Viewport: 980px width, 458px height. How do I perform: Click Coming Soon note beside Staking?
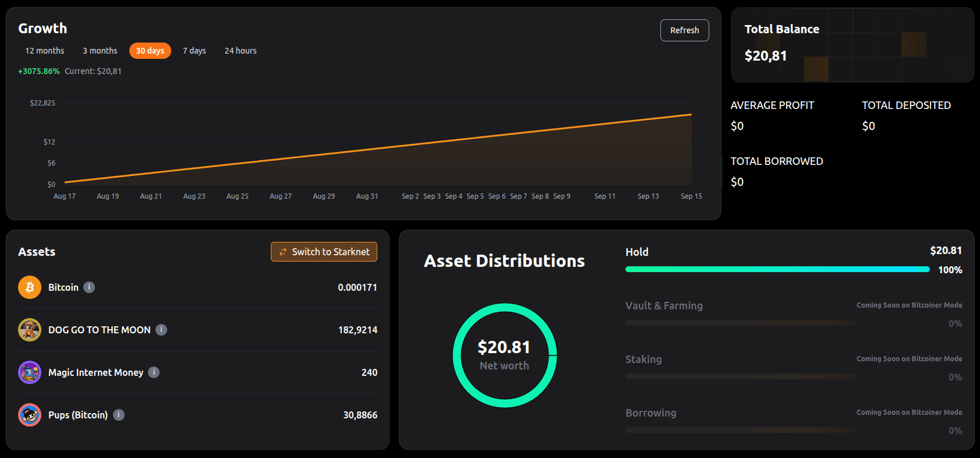909,359
